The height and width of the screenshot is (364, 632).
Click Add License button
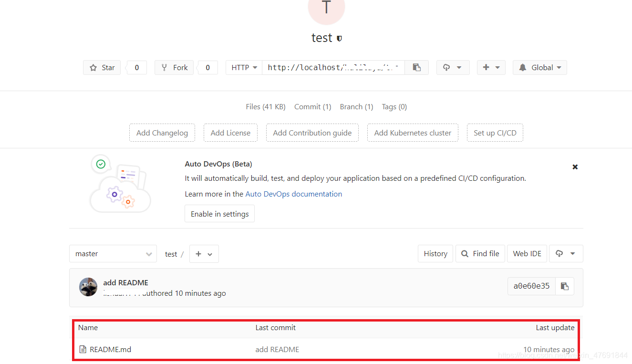(x=230, y=133)
